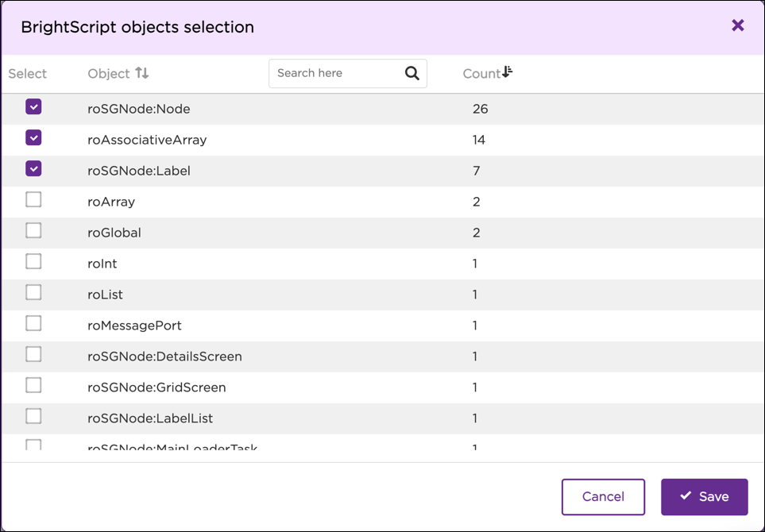Enable the roGlobal checkbox
The width and height of the screenshot is (765, 532).
click(33, 230)
